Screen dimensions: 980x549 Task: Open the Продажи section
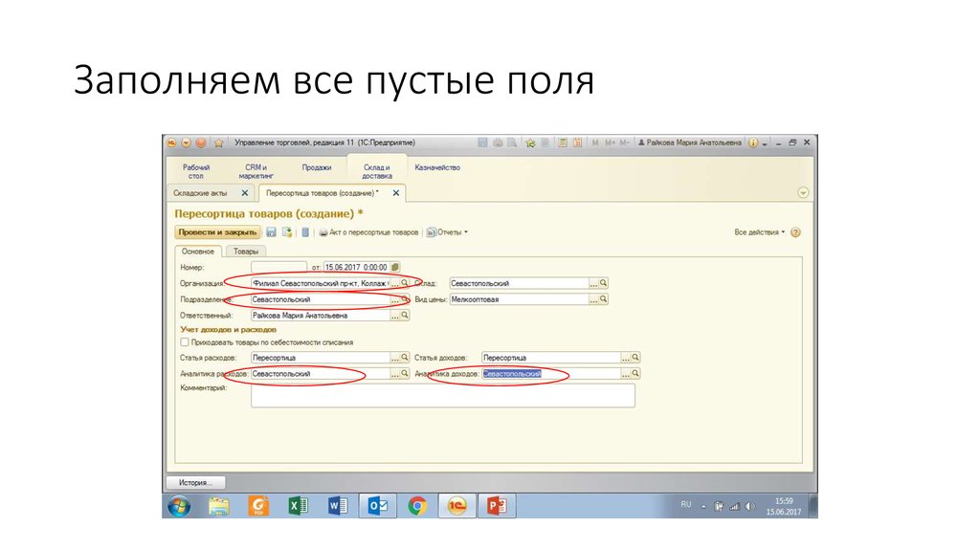click(x=317, y=167)
